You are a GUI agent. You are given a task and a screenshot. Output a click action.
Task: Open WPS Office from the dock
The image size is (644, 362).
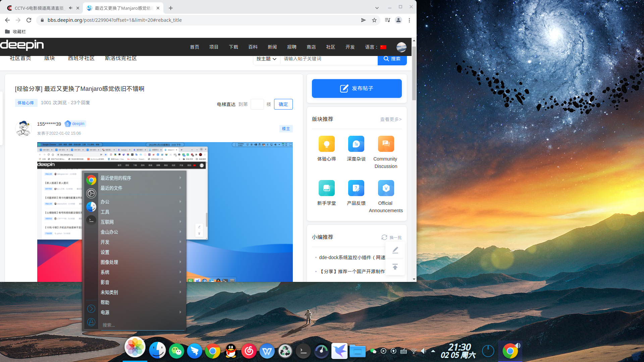[267, 351]
